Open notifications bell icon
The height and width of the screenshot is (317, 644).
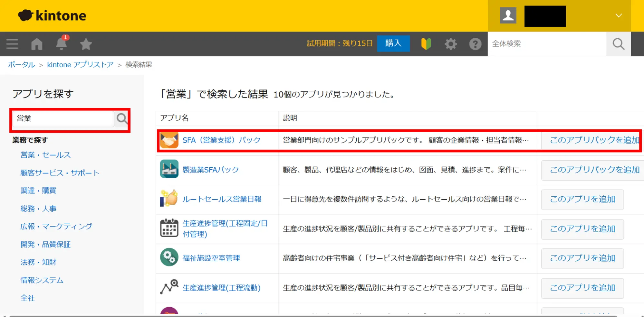(x=61, y=44)
